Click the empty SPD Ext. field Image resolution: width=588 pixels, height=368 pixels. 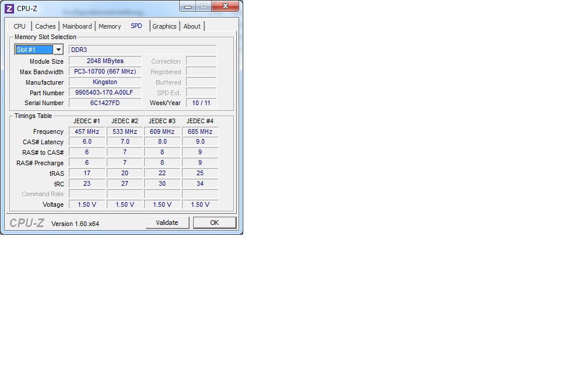pos(201,92)
